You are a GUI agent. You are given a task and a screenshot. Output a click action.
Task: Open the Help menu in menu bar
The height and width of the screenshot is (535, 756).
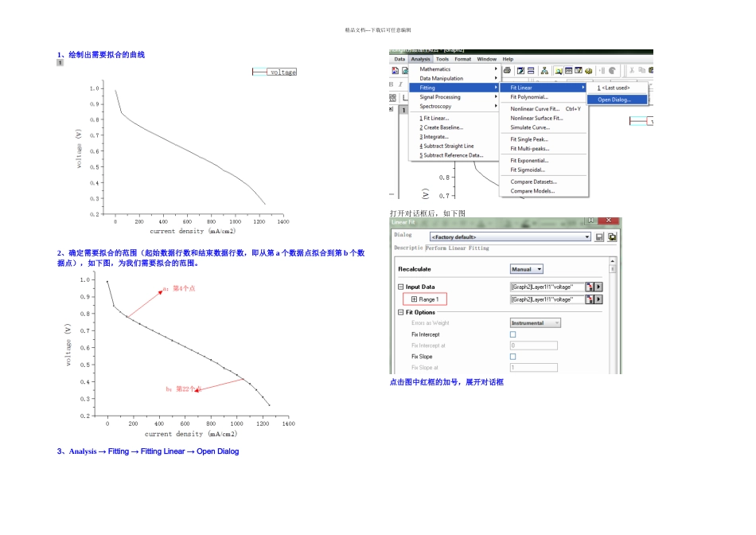point(508,59)
